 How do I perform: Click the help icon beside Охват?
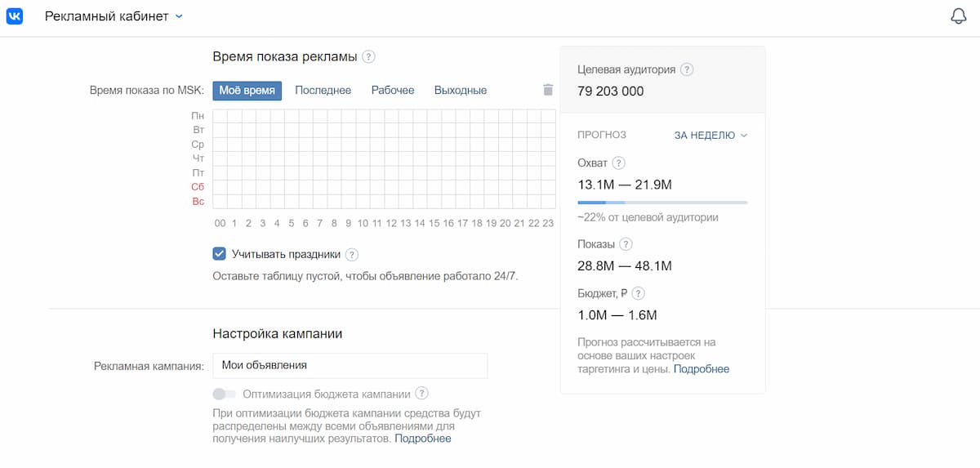(618, 163)
